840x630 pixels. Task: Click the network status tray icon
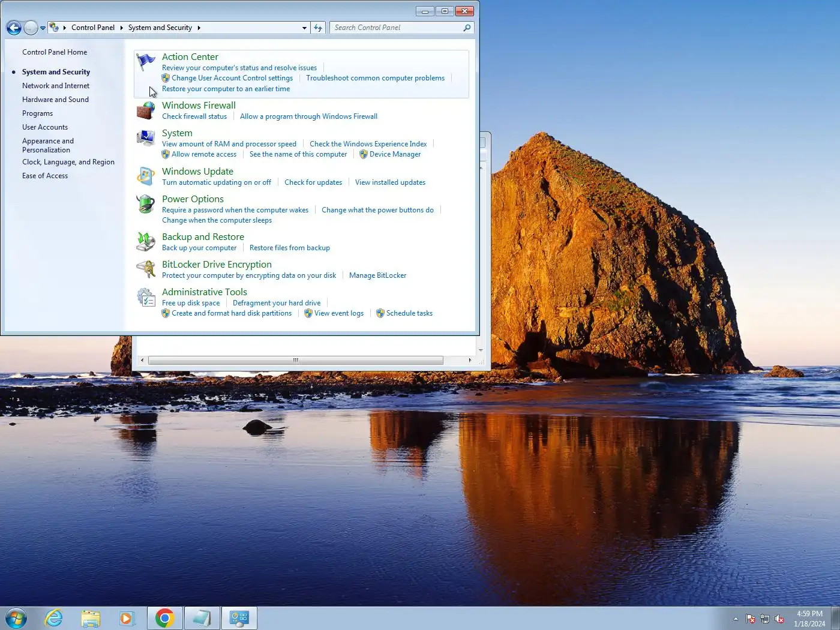pyautogui.click(x=765, y=619)
